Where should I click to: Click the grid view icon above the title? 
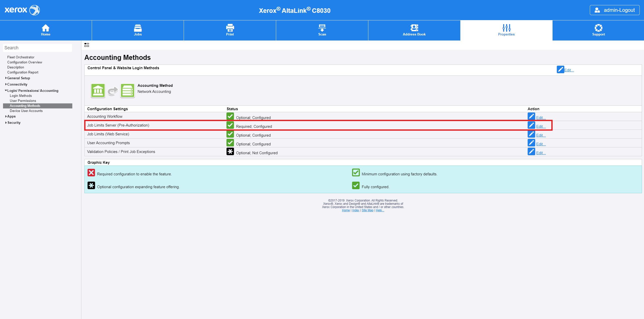point(87,45)
